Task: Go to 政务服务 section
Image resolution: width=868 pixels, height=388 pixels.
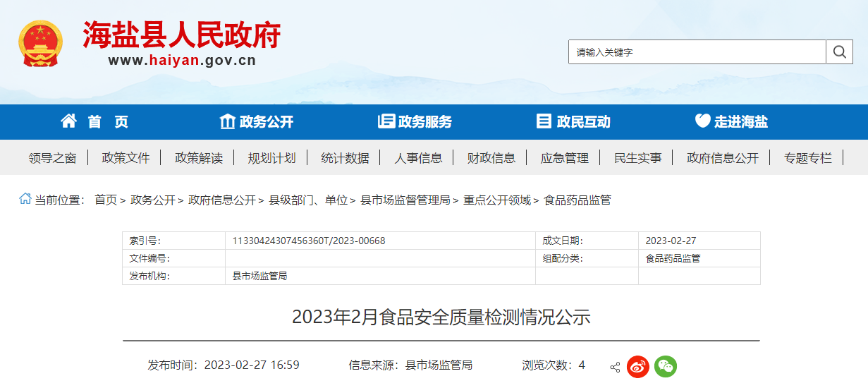Action: pos(415,122)
